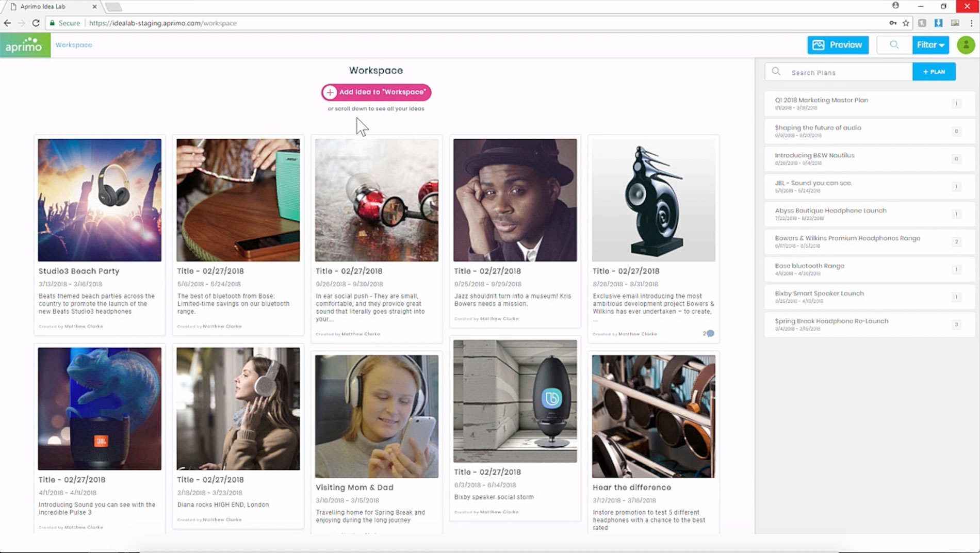Select Bixby Smart Speaker Launch plan
This screenshot has height=553, width=980.
tap(870, 297)
